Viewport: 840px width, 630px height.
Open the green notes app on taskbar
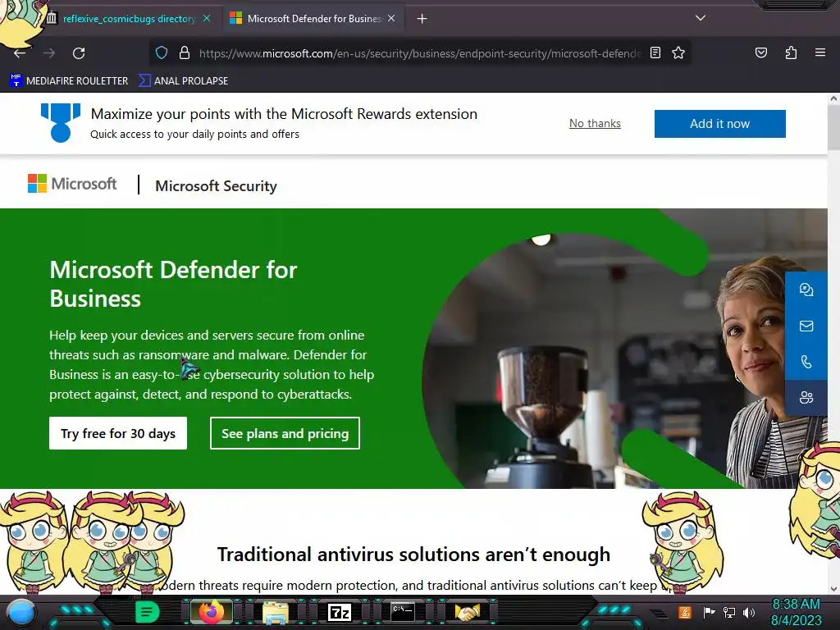point(147,612)
